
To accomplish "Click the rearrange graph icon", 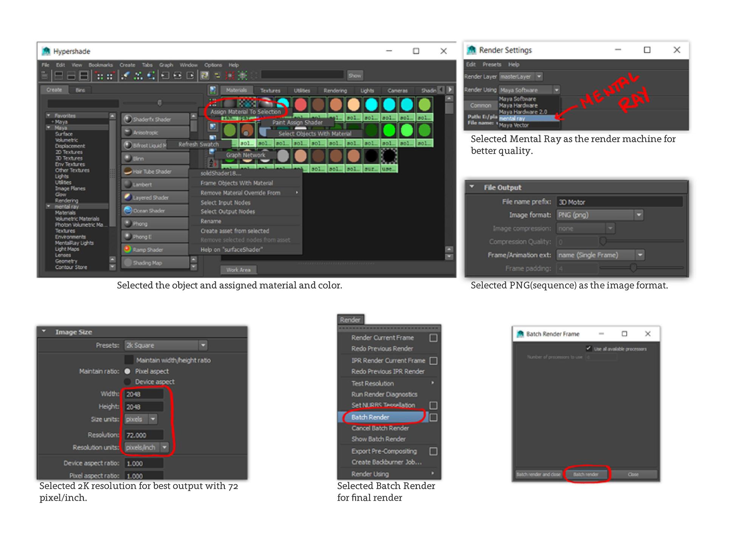I will click(138, 76).
